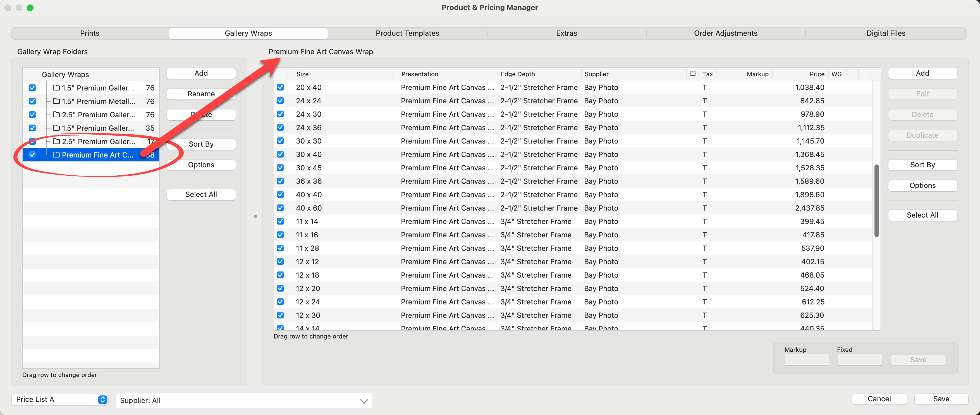Open folder Sort By menu button

click(x=201, y=144)
